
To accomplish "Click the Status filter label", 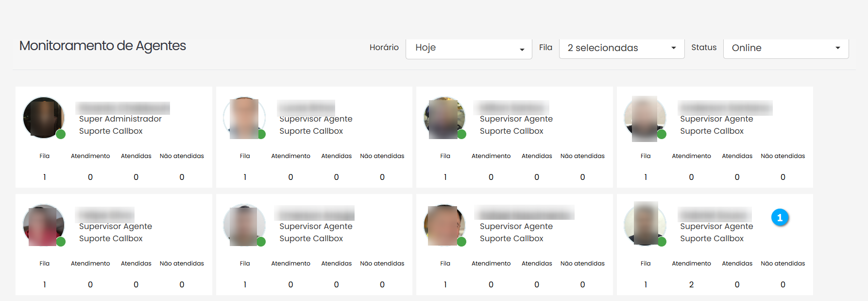I will tap(703, 48).
